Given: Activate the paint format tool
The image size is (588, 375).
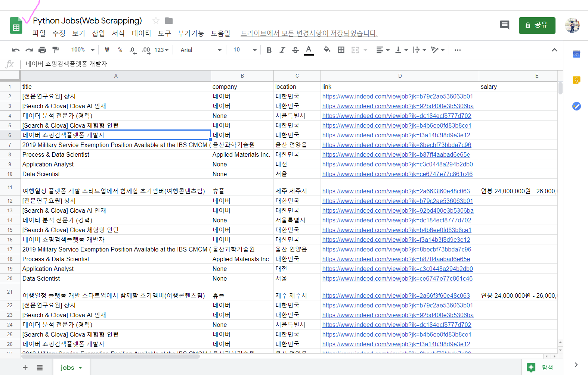Looking at the screenshot, I should [55, 50].
